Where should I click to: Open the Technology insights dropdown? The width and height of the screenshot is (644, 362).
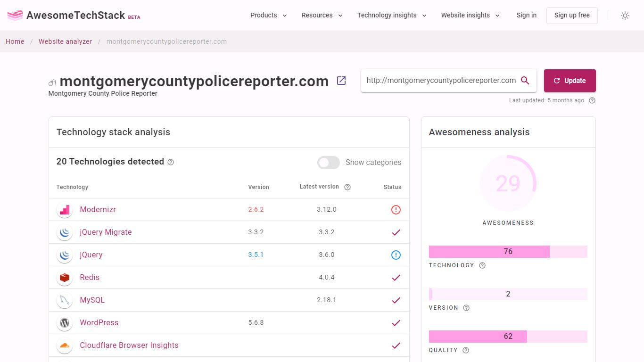point(392,15)
